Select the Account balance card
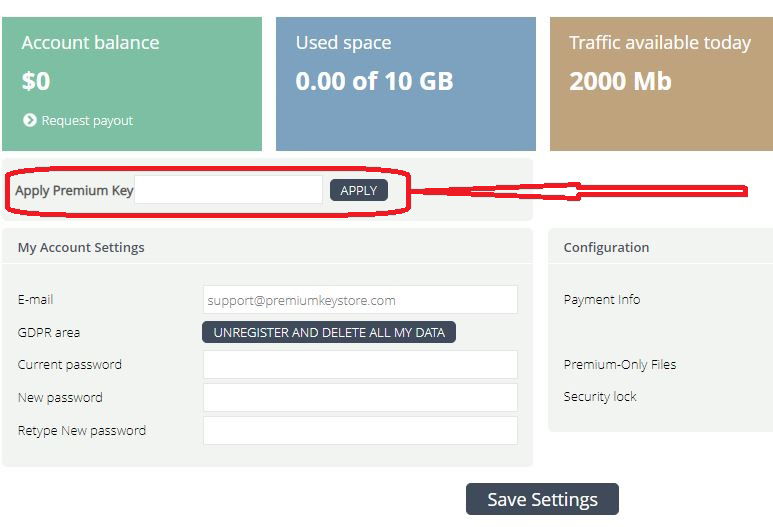Image resolution: width=773 pixels, height=527 pixels. pyautogui.click(x=132, y=84)
